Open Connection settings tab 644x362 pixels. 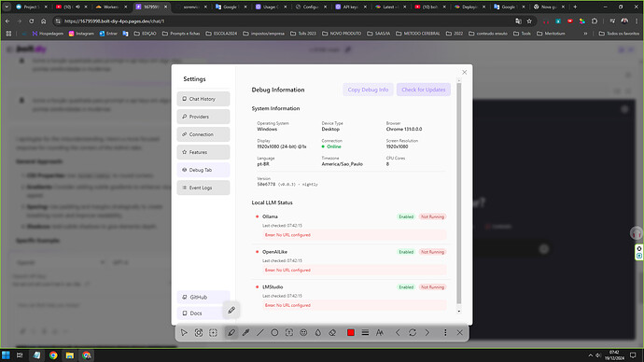point(203,134)
